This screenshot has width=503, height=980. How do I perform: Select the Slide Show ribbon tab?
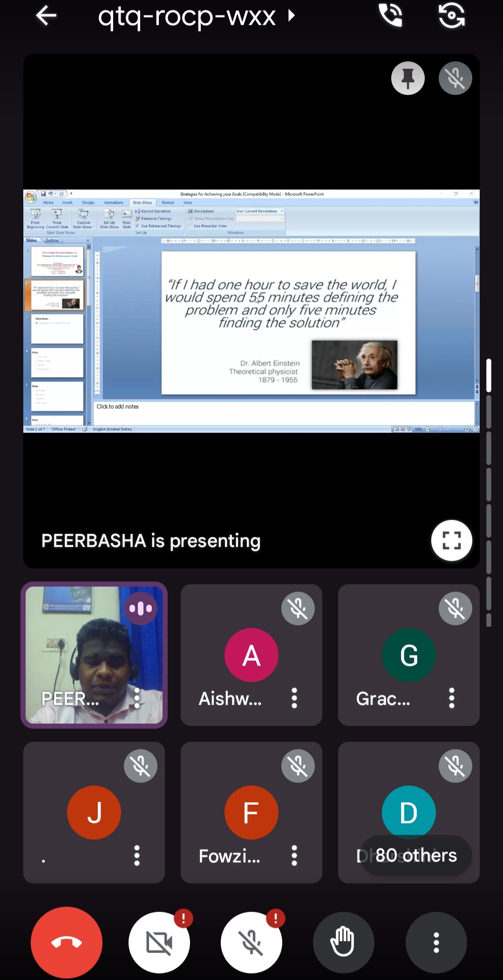coord(142,203)
